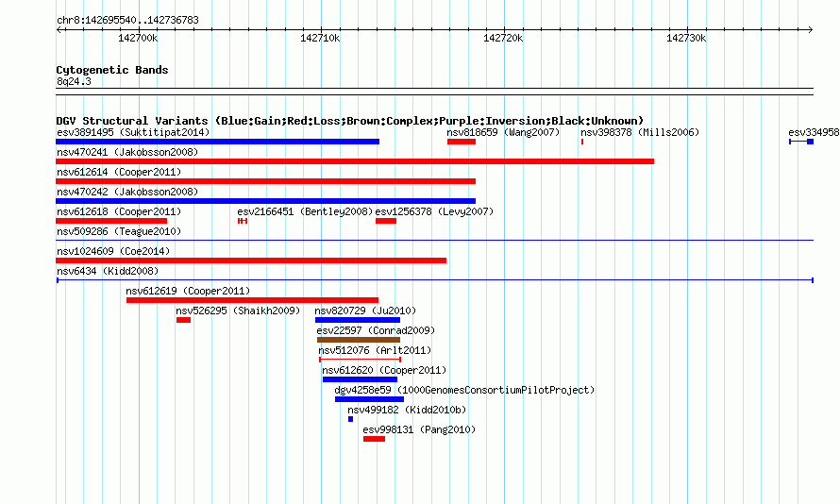Open nsv509286 (Teague2010) label
The image size is (840, 504).
point(119,231)
